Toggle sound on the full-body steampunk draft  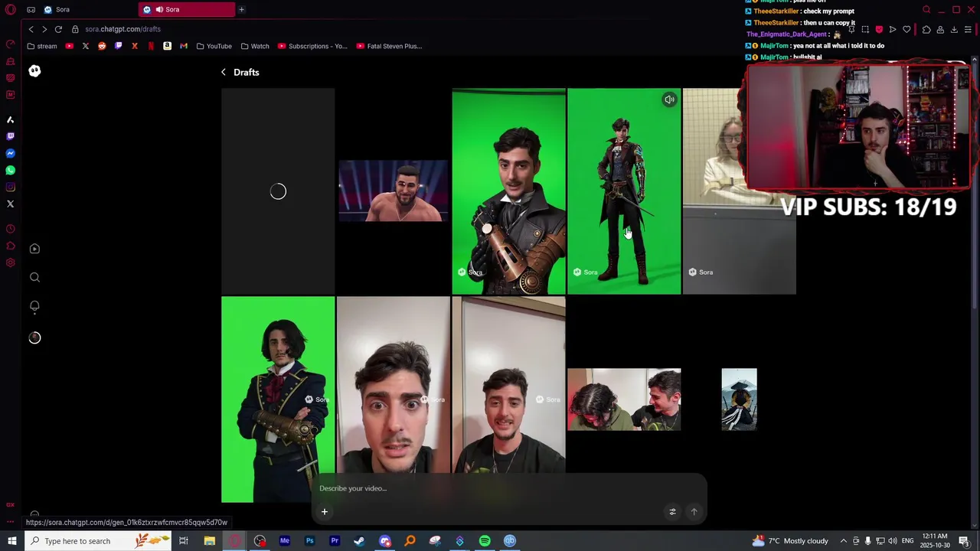pos(669,99)
